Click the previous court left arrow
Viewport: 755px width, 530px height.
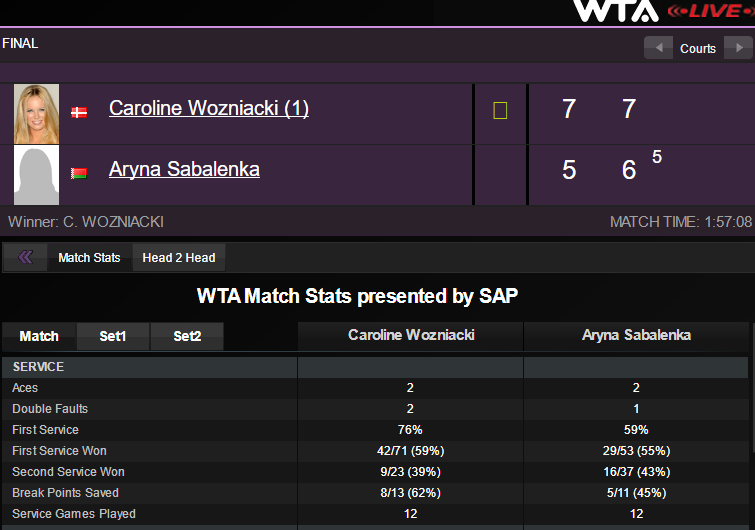point(658,48)
